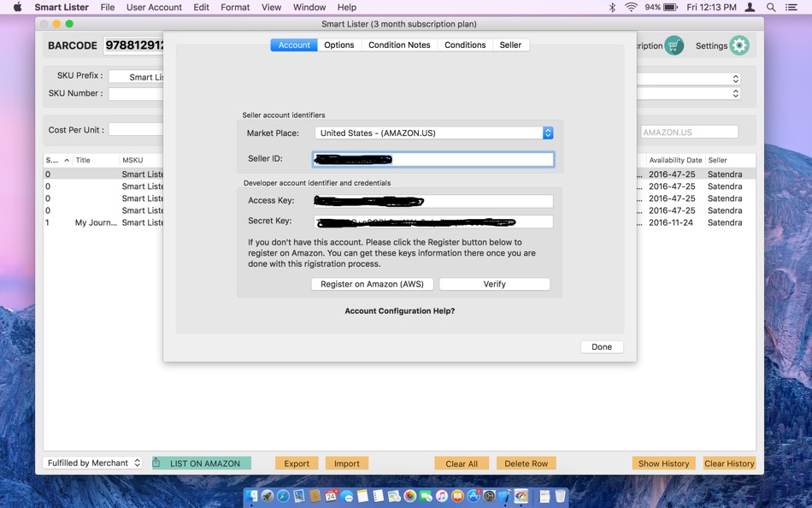Click the Access Key input field

(433, 201)
